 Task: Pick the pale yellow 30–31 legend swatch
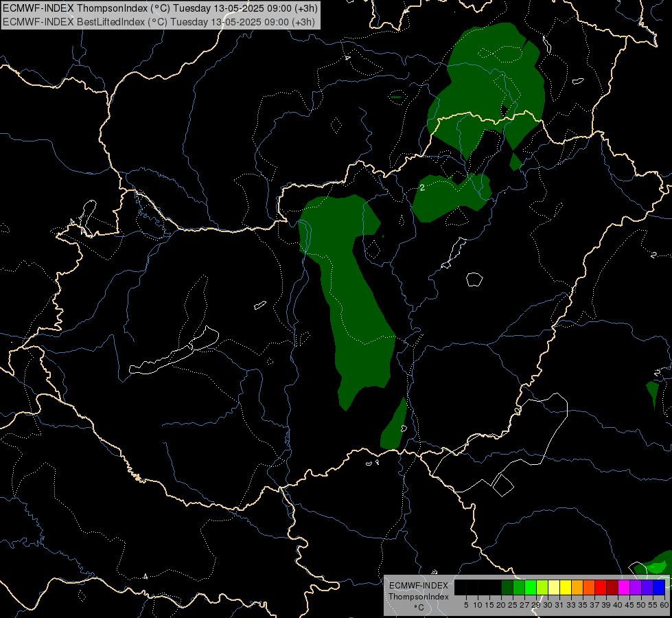click(554, 587)
